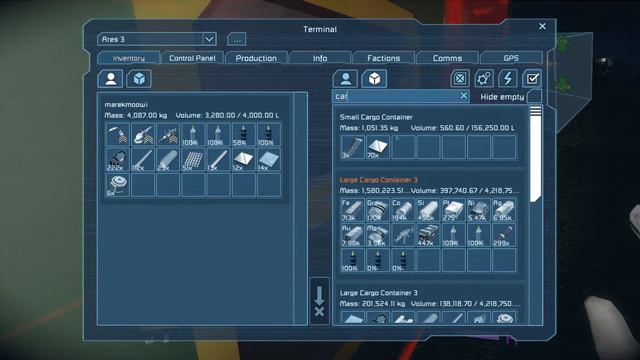640x360 pixels.
Task: Select the Ni nickel ingot stack
Action: point(479,210)
